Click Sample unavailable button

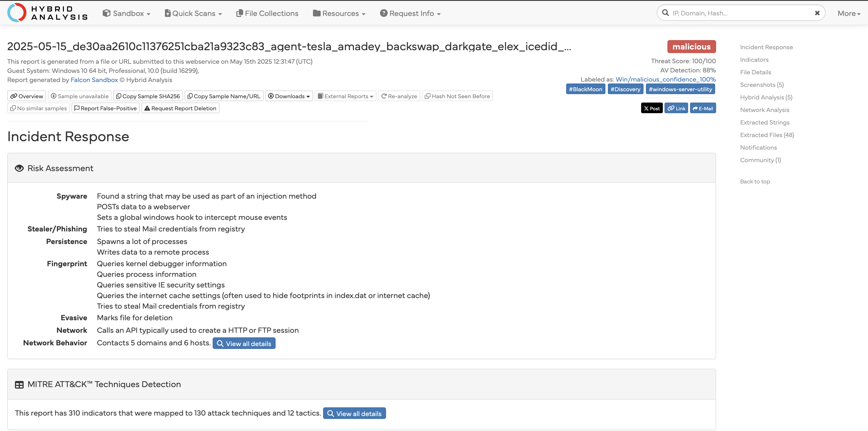tap(80, 96)
